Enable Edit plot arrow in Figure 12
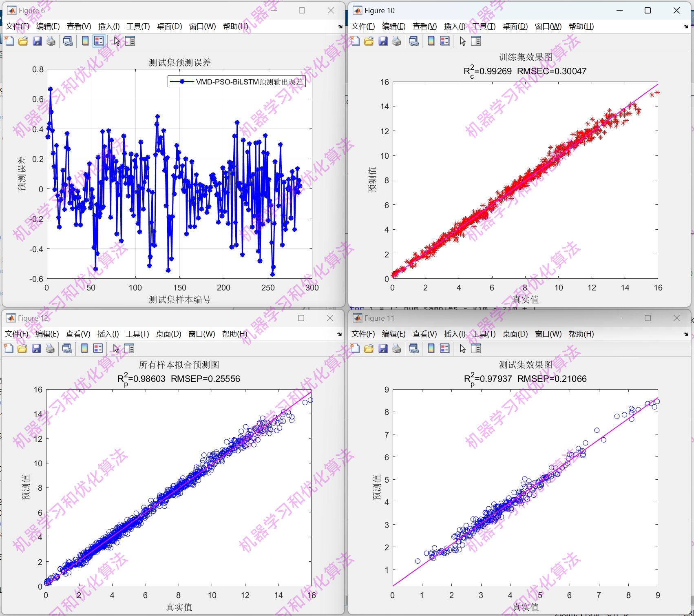The image size is (694, 616). [116, 348]
